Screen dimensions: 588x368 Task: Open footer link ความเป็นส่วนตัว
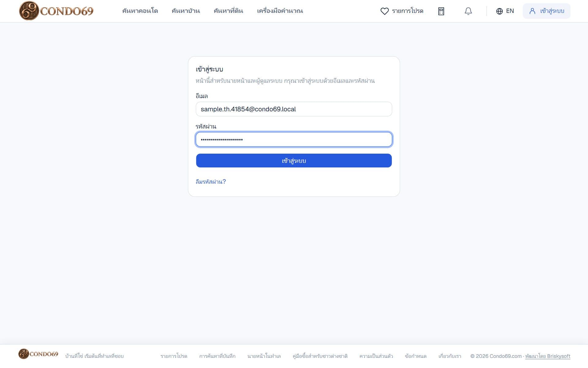(376, 356)
